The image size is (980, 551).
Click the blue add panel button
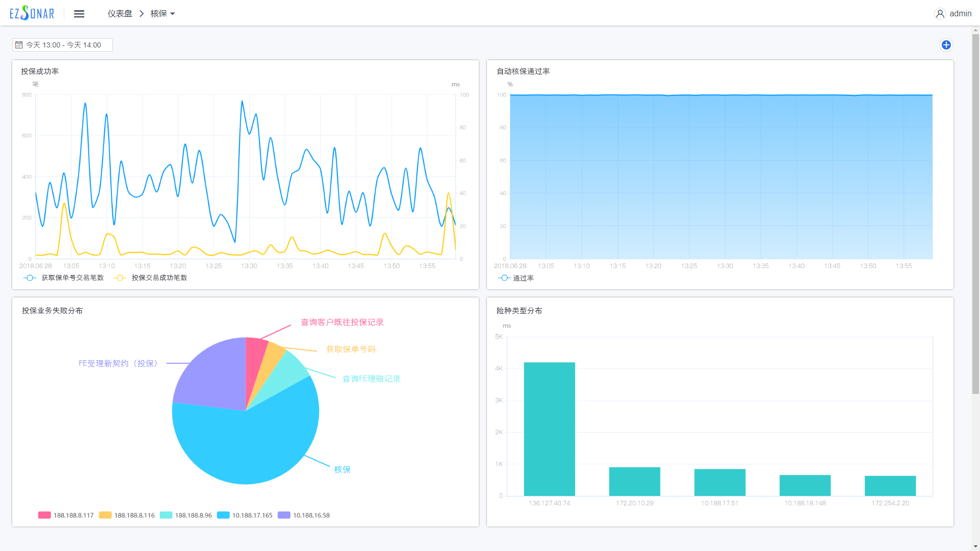[946, 45]
